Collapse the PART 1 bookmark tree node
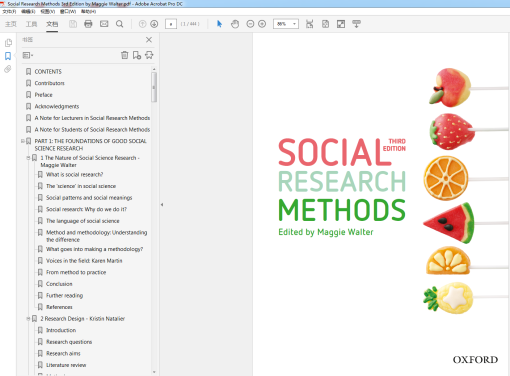Screen dimensions: 510x376 pos(23,141)
